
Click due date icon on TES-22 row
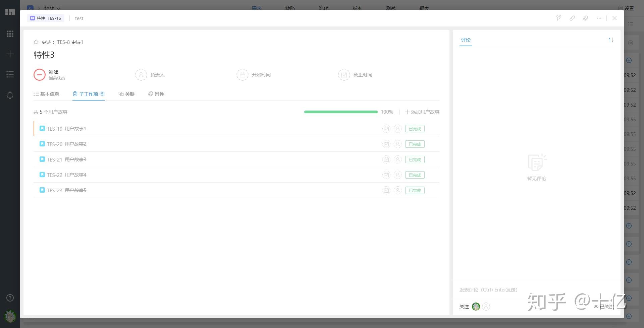(x=386, y=175)
